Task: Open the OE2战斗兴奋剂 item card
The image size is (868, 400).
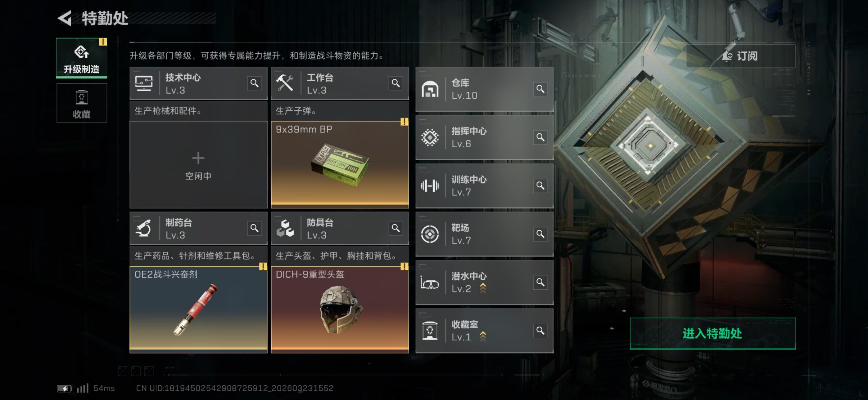Action: click(198, 309)
